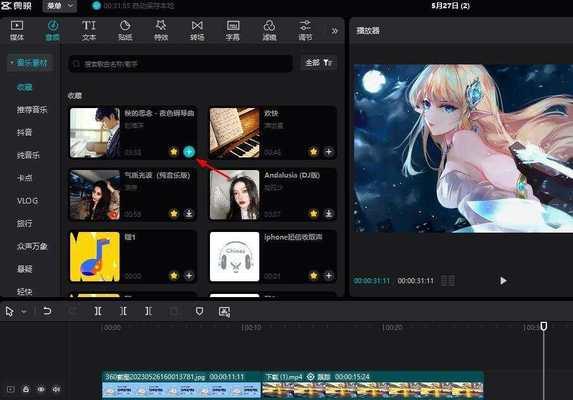The height and width of the screenshot is (400, 573).
Task: Select the 360截图 jpg clip on timeline
Action: coord(182,385)
